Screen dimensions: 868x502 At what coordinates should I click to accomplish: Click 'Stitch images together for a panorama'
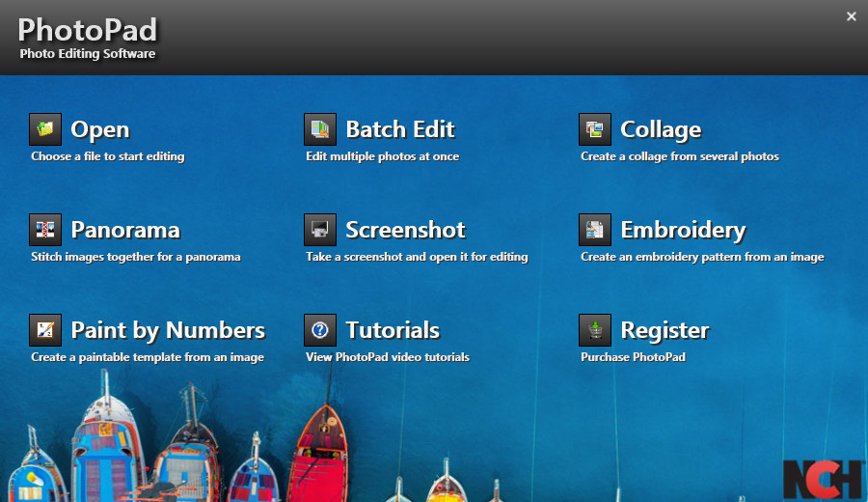click(x=136, y=257)
